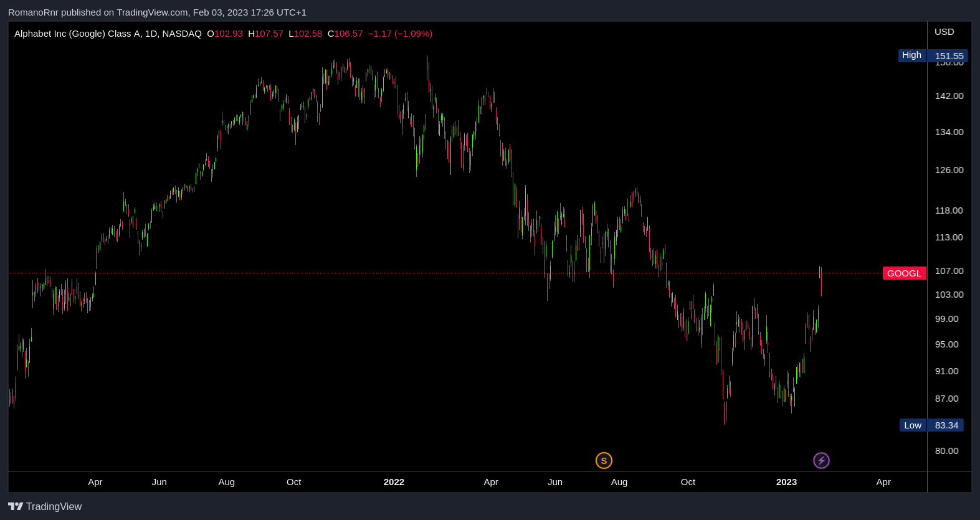Screen dimensions: 980x520
Task: Click the close value 106.57
Action: click(x=348, y=34)
